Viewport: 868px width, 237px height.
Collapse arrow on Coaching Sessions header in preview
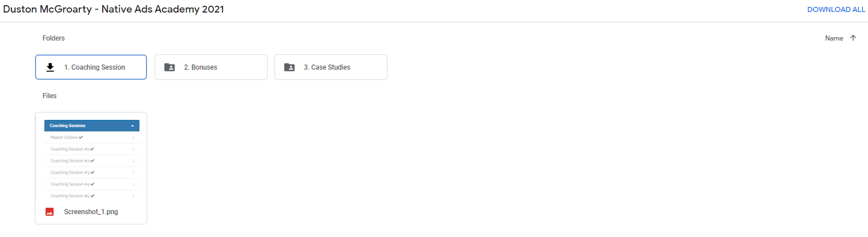point(132,126)
